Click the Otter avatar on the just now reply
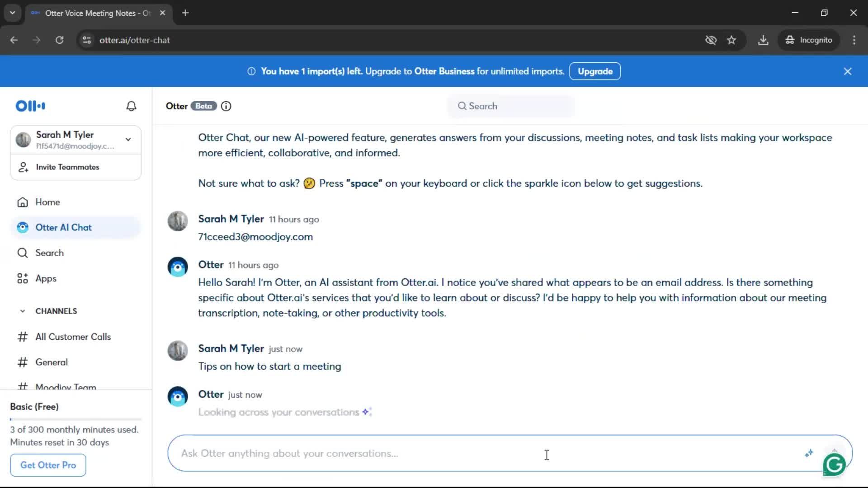Viewport: 868px width, 488px height. [x=178, y=397]
